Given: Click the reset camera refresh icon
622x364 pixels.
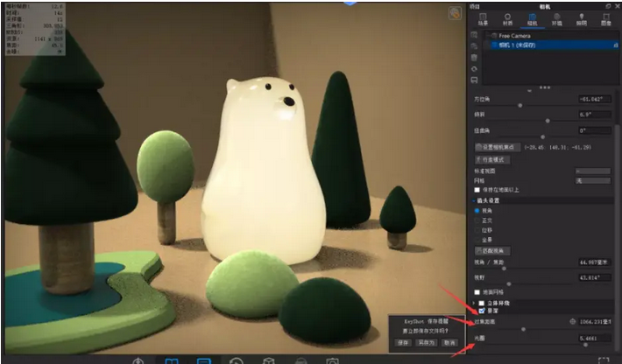Looking at the screenshot, I should point(474,68).
